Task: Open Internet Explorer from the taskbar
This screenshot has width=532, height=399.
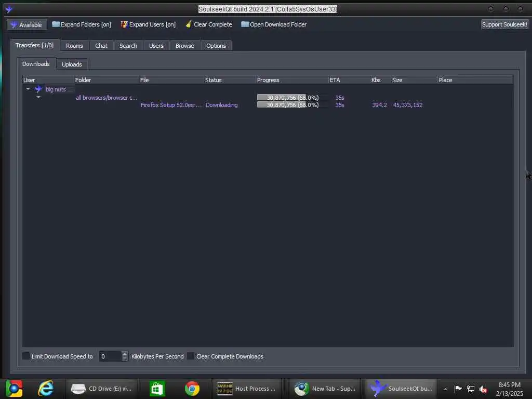Action: [46, 389]
